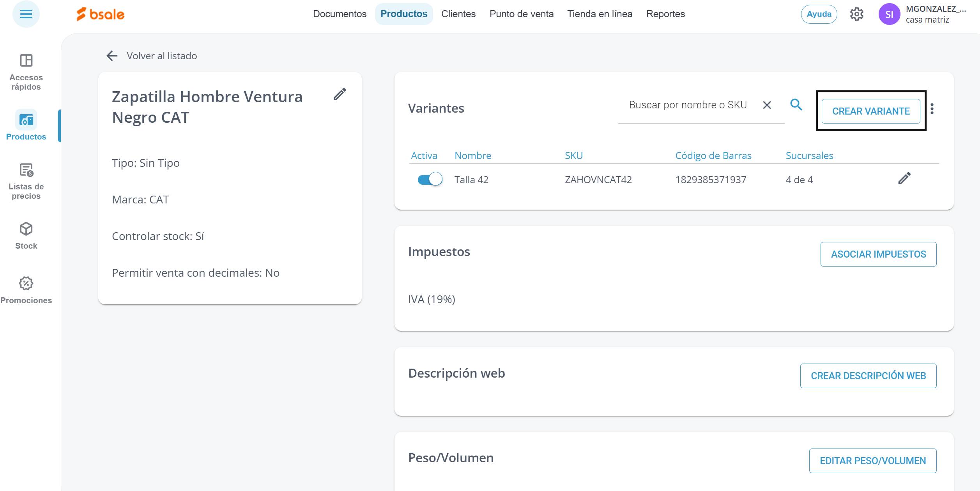Open the SI user account menu
The image size is (980, 491).
889,14
